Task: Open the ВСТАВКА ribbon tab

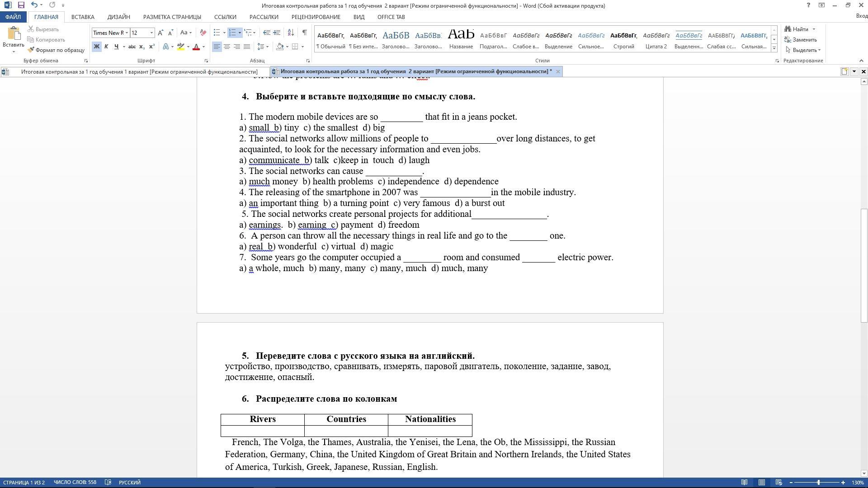Action: [x=83, y=17]
